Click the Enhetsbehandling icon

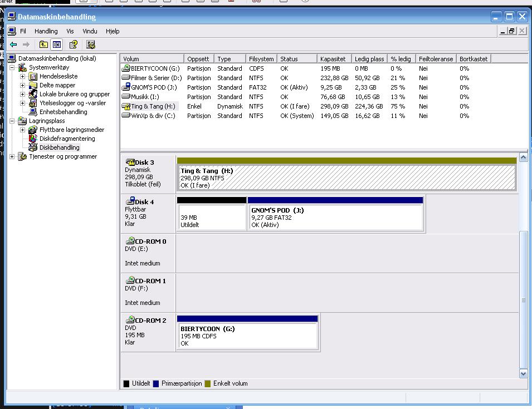click(x=33, y=112)
